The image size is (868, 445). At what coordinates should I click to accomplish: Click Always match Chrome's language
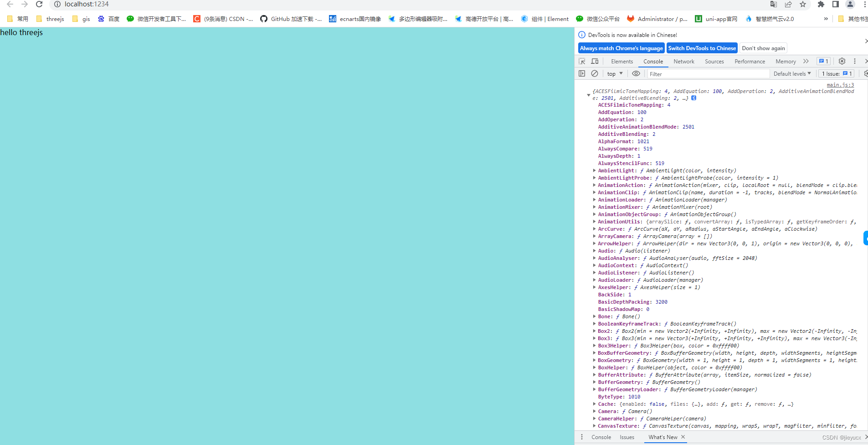[x=621, y=48]
